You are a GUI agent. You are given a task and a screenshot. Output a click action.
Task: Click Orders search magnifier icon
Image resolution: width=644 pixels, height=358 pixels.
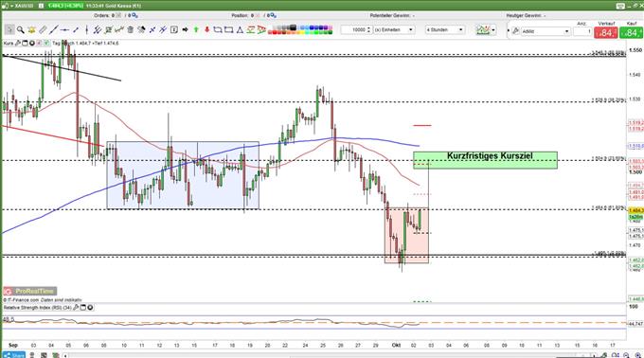pos(134,15)
